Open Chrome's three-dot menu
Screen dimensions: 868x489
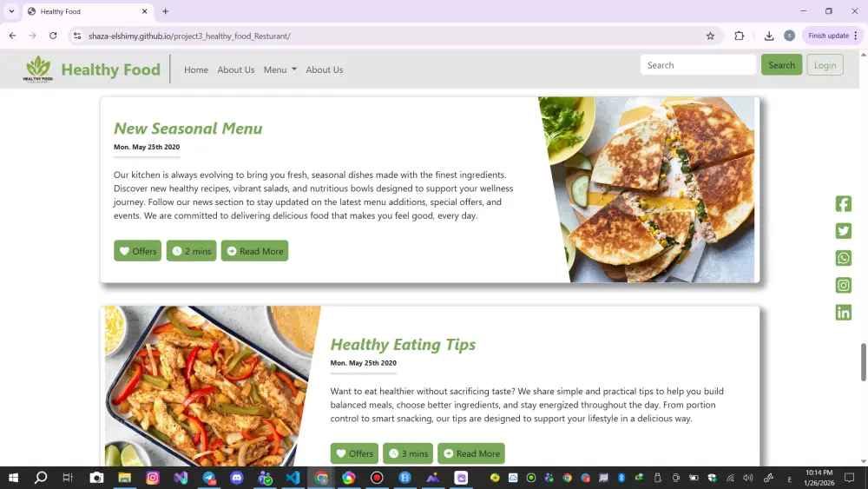click(855, 36)
